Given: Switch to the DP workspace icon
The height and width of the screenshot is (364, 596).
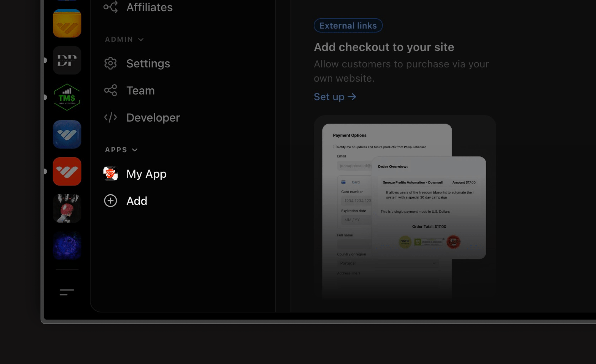Looking at the screenshot, I should (x=67, y=60).
